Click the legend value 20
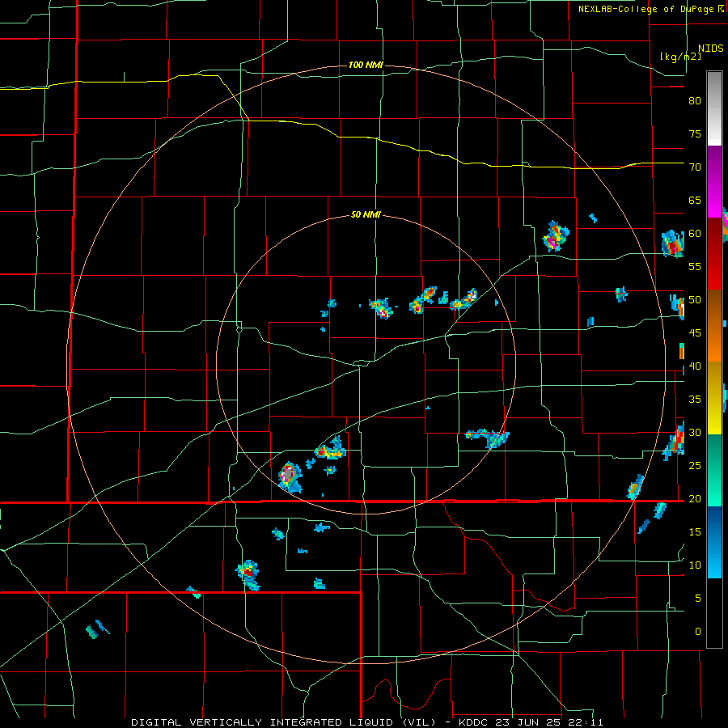Image resolution: width=728 pixels, height=728 pixels. tap(695, 498)
